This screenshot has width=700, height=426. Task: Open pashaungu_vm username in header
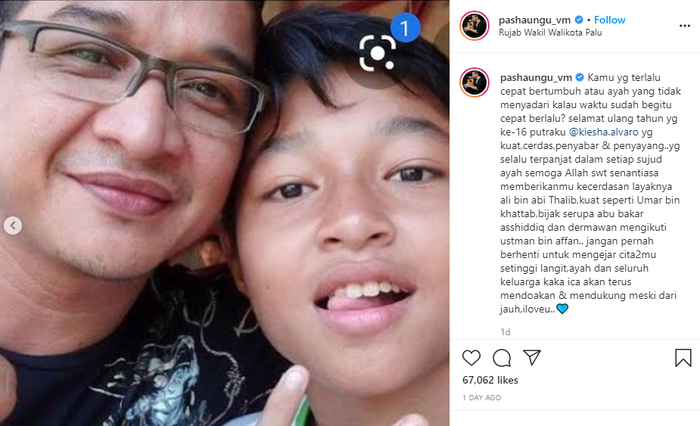tap(534, 20)
